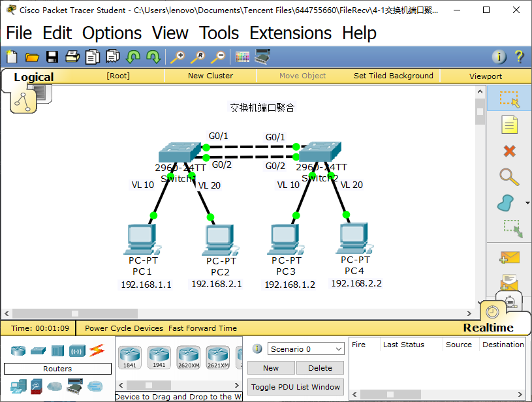Choose the Select tool in right sidebar

509,99
